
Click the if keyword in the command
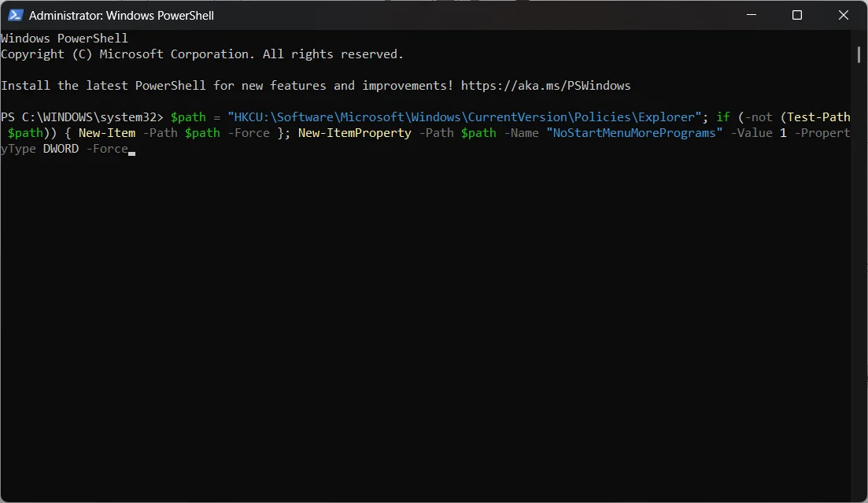coord(722,117)
